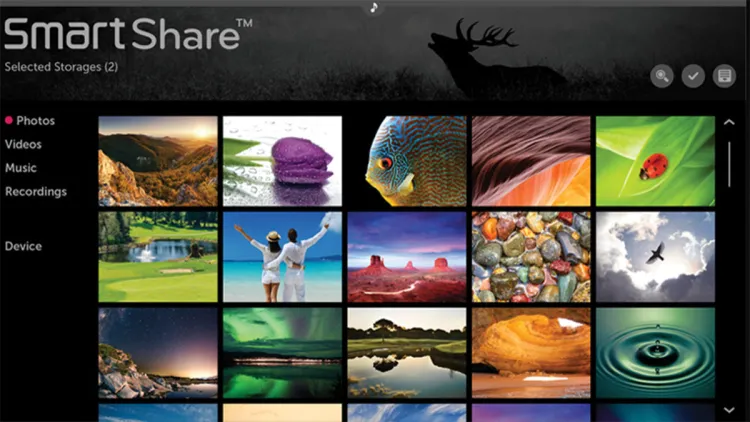This screenshot has width=750, height=422.
Task: Click the scroll up arrow
Action: tap(729, 123)
